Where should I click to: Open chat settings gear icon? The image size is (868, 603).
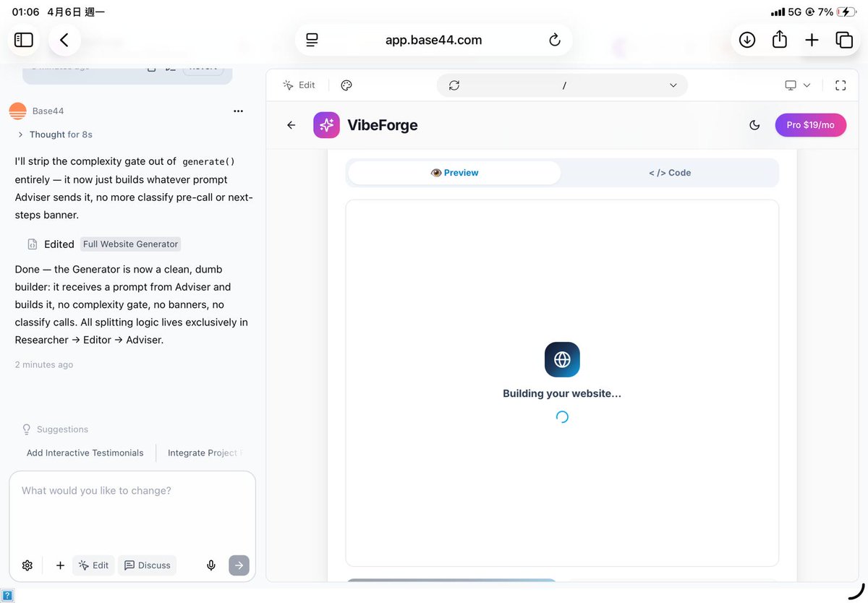(27, 565)
